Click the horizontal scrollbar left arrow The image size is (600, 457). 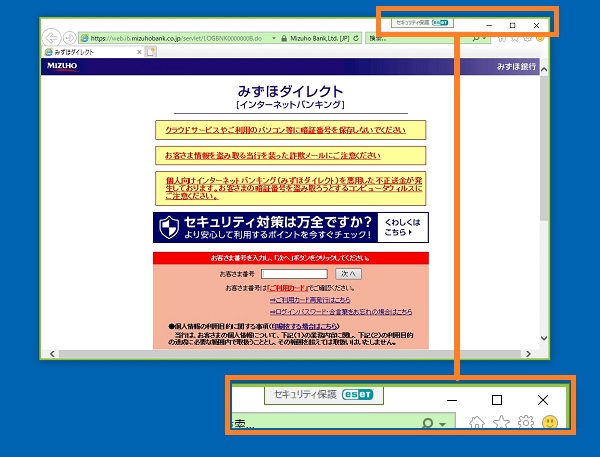[52, 354]
